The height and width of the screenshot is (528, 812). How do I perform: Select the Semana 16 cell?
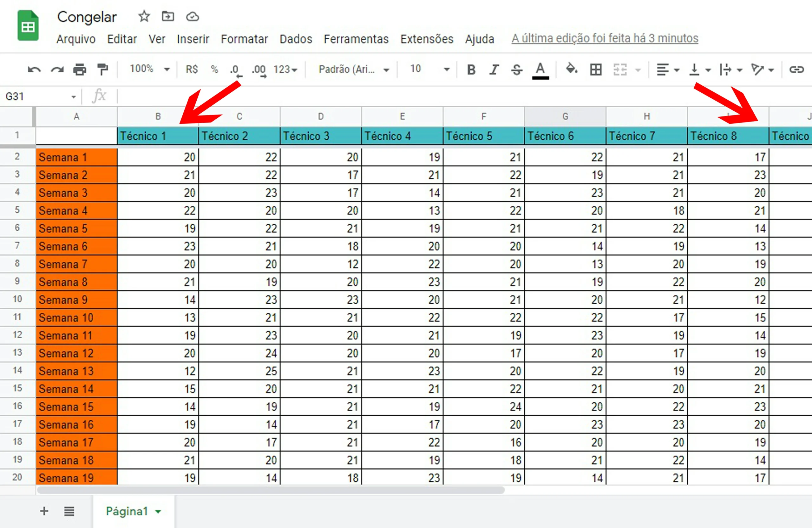76,424
